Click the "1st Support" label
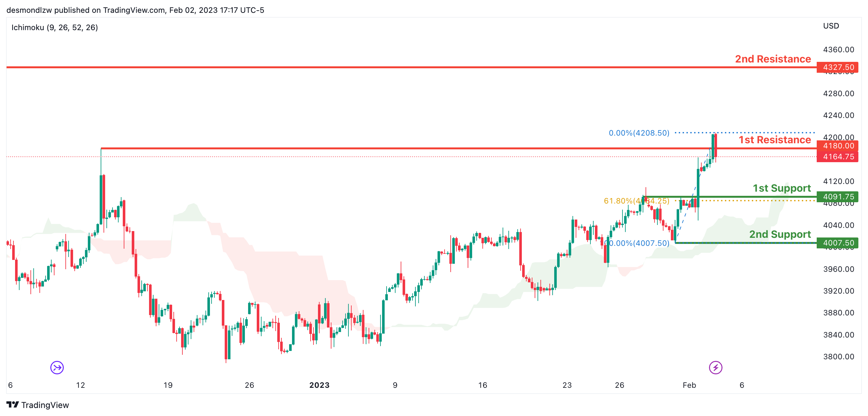Image resolution: width=868 pixels, height=416 pixels. (782, 188)
